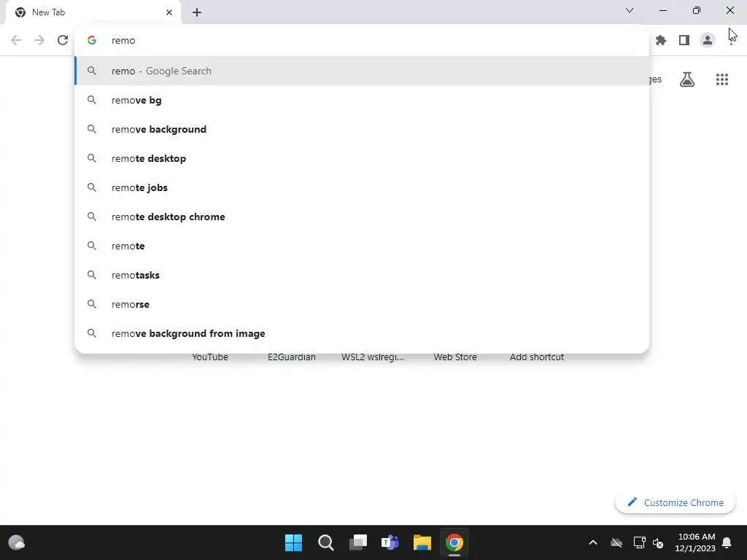This screenshot has width=747, height=560.
Task: Open the Web Store shortcut
Action: pyautogui.click(x=455, y=357)
